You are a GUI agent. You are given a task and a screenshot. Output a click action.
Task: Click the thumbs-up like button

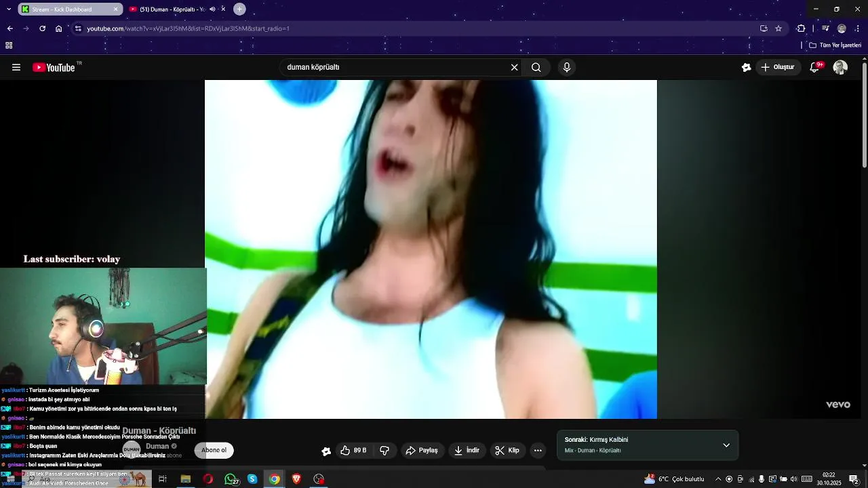354,450
